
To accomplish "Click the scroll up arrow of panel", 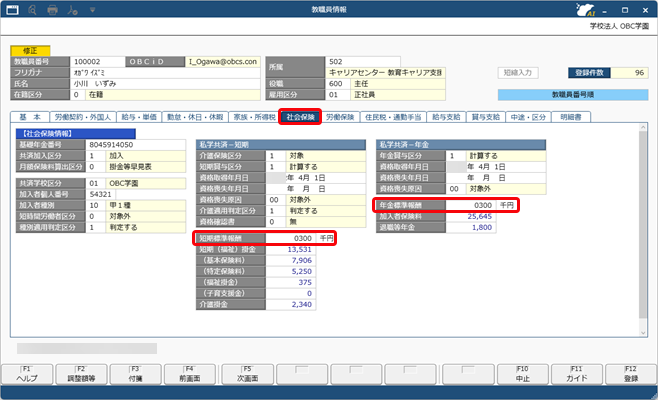I will pyautogui.click(x=643, y=127).
